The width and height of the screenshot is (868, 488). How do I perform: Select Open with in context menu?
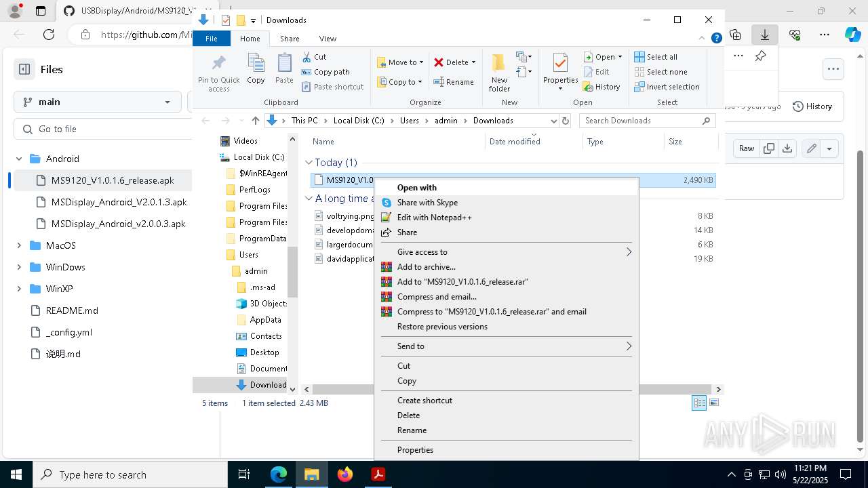[506, 188]
